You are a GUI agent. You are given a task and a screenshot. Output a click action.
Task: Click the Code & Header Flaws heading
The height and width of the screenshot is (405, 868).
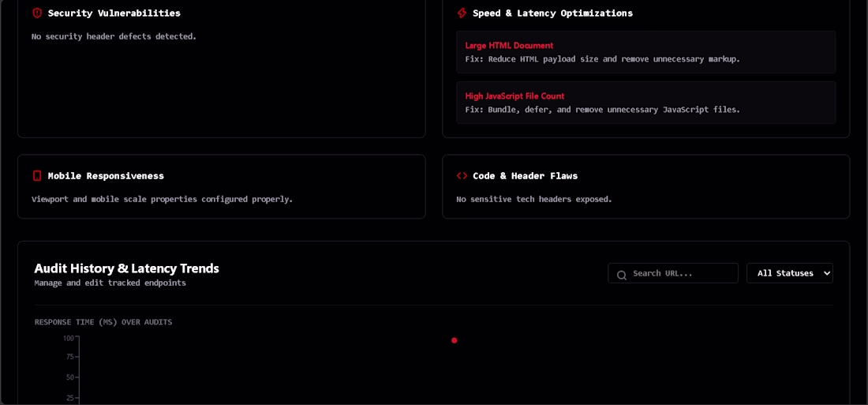point(525,175)
